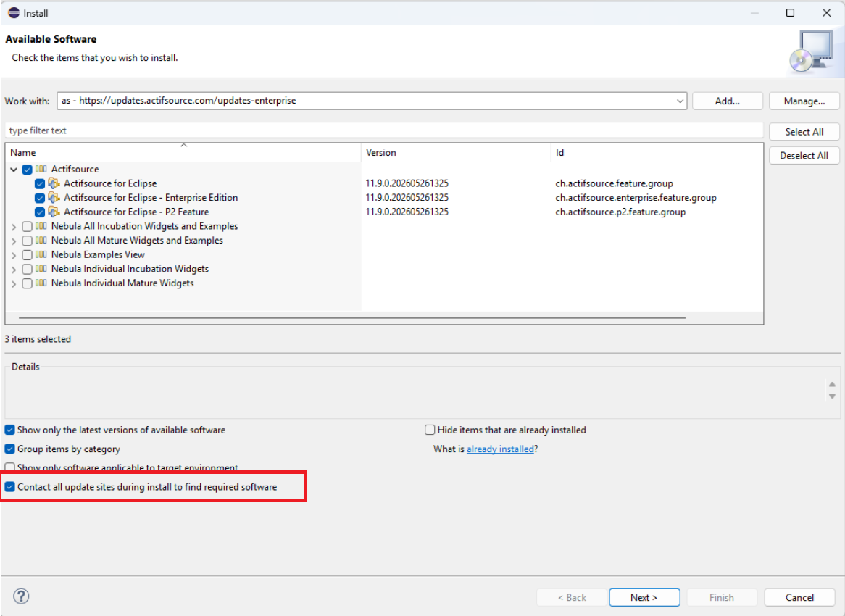Select id ch.actifsource.feature.group
Image resolution: width=845 pixels, height=616 pixels.
[614, 183]
